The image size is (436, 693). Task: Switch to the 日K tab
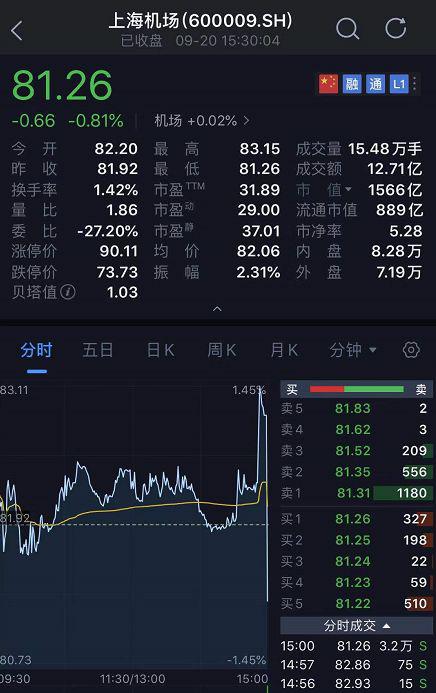pyautogui.click(x=160, y=350)
